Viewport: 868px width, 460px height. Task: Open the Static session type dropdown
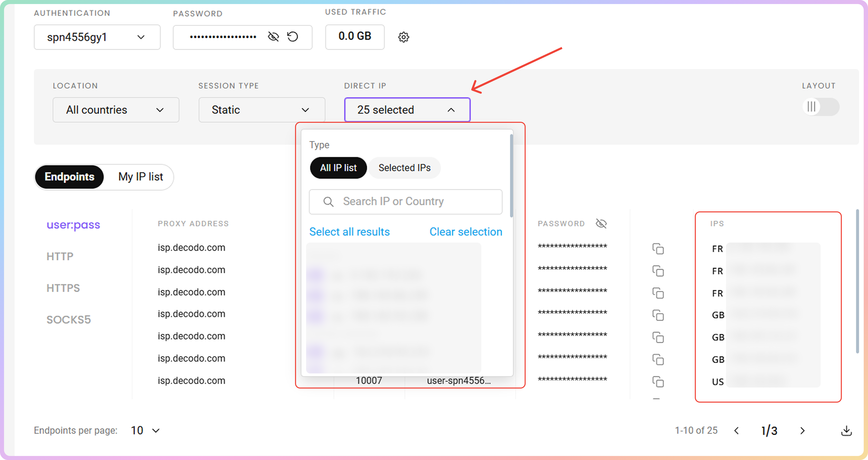tap(262, 110)
